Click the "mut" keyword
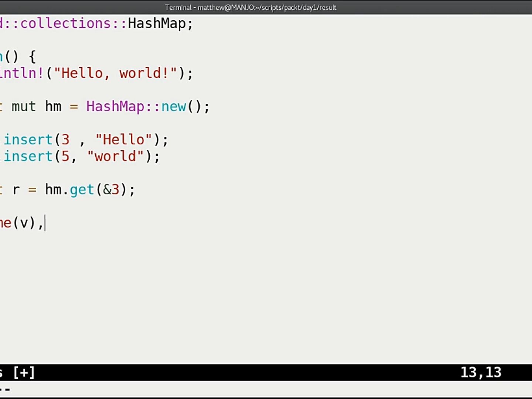This screenshot has width=532, height=399. pos(24,106)
